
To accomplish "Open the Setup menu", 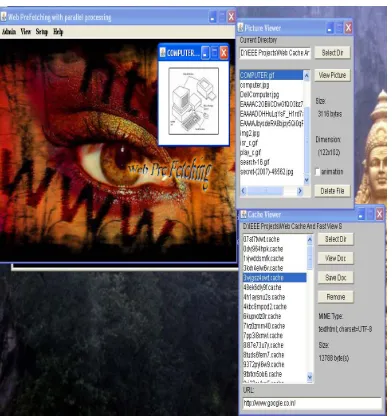I will (x=42, y=32).
